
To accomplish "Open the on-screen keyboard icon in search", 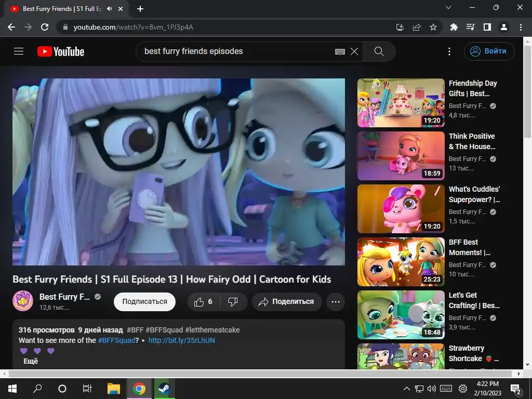I will (340, 51).
